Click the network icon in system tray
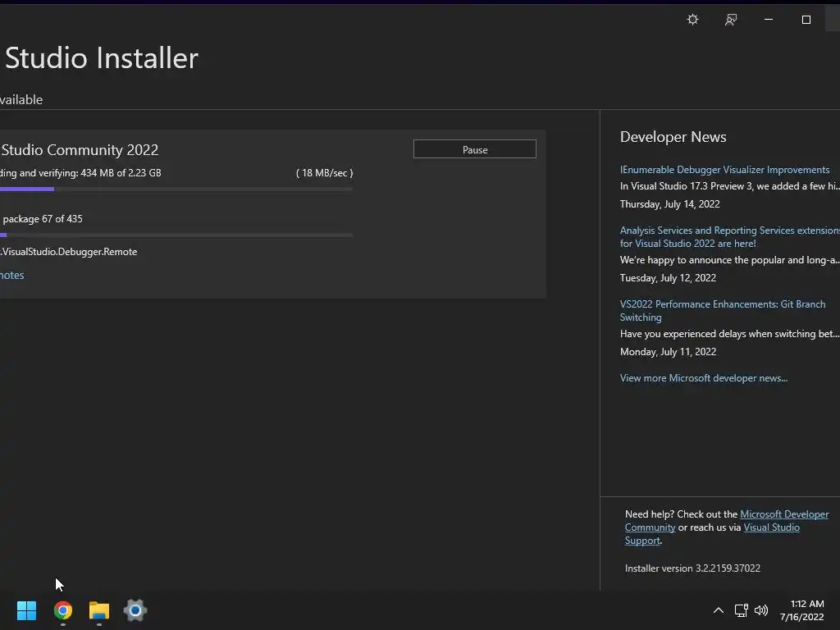840x630 pixels. (742, 610)
